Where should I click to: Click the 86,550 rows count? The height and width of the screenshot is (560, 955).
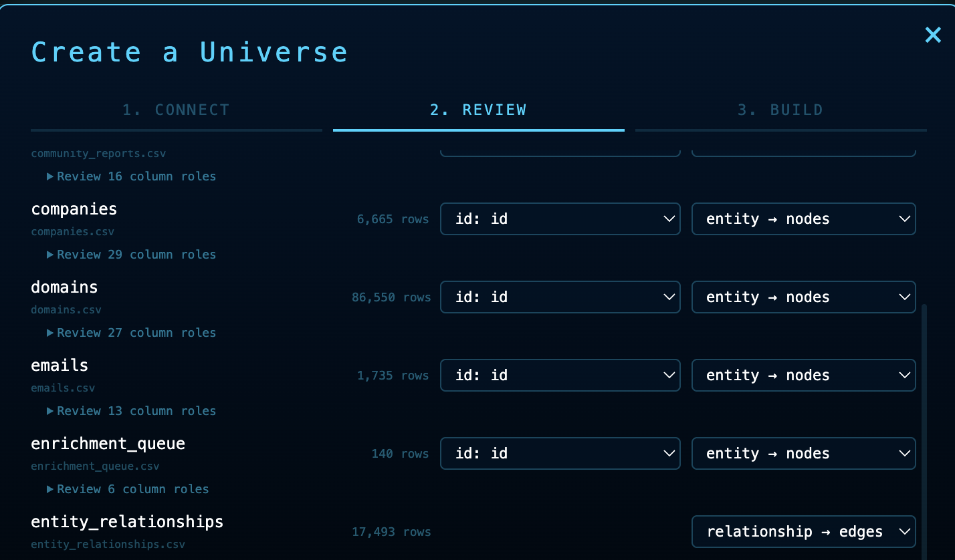[391, 297]
